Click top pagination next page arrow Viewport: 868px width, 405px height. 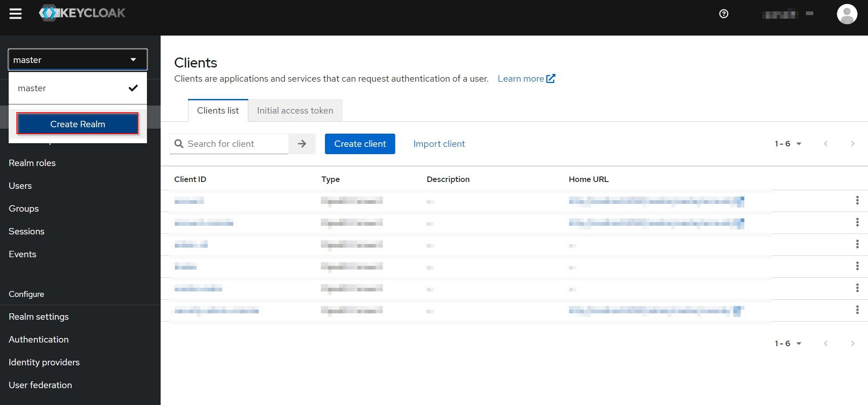852,144
